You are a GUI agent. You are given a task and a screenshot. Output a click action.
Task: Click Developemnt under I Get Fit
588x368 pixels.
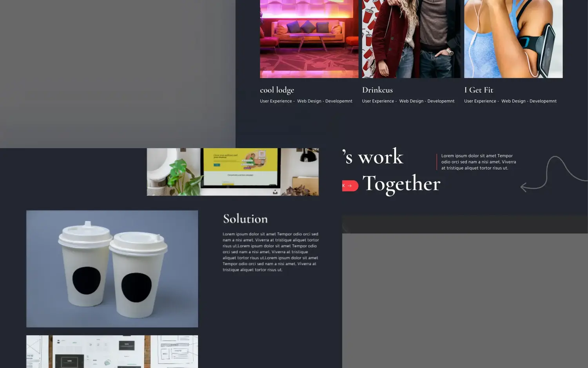click(x=543, y=101)
